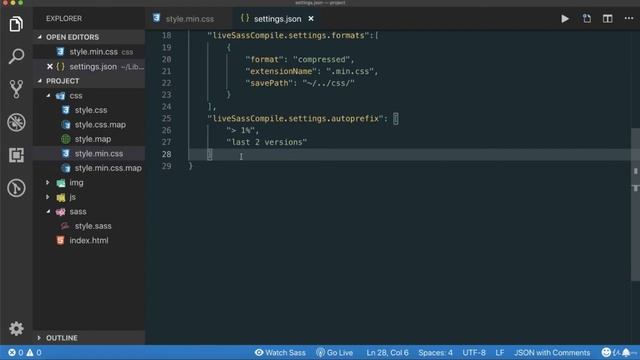Click the ".min.css" extensionName value
Viewport: 640px width, 360px height.
pos(349,71)
